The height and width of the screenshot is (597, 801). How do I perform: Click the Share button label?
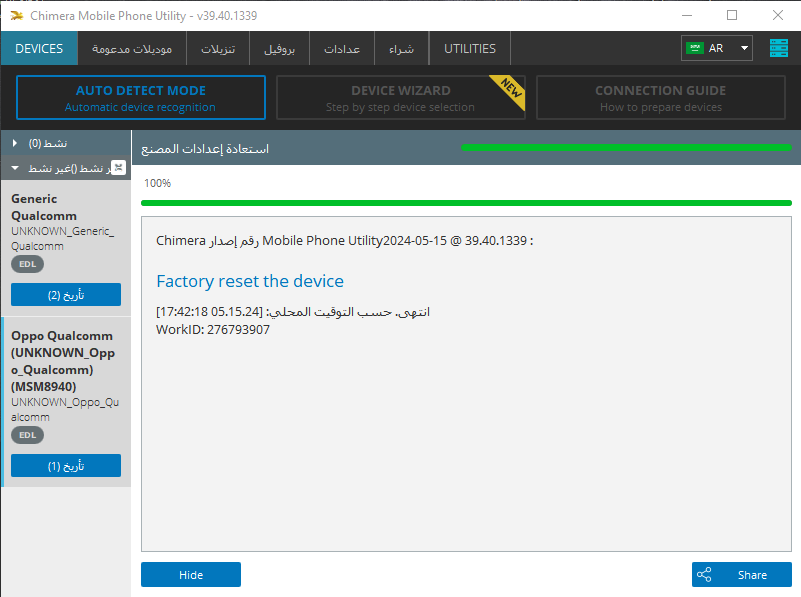752,575
